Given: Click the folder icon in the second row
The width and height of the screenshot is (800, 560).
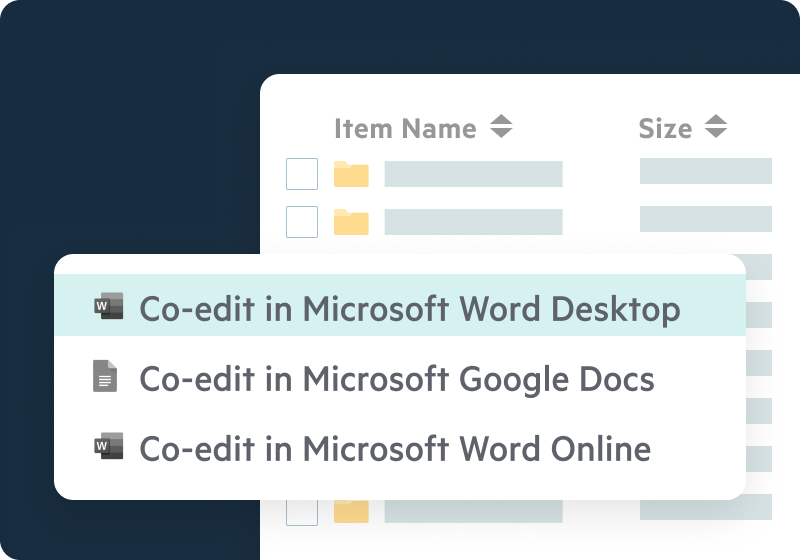Looking at the screenshot, I should [351, 222].
